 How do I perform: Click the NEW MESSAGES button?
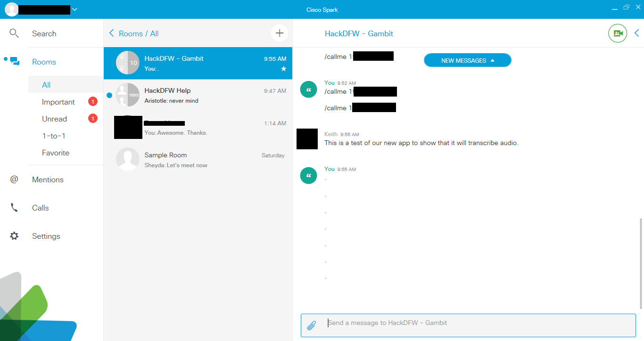[x=468, y=60]
